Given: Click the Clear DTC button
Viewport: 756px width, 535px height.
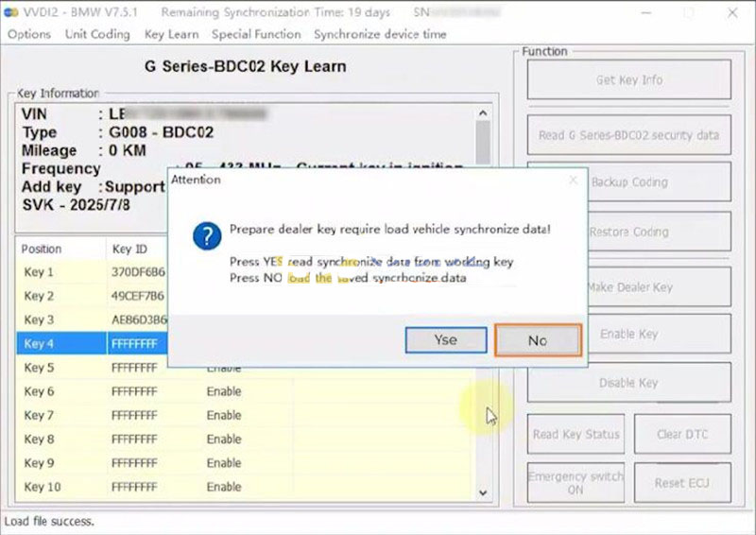Looking at the screenshot, I should pos(682,434).
